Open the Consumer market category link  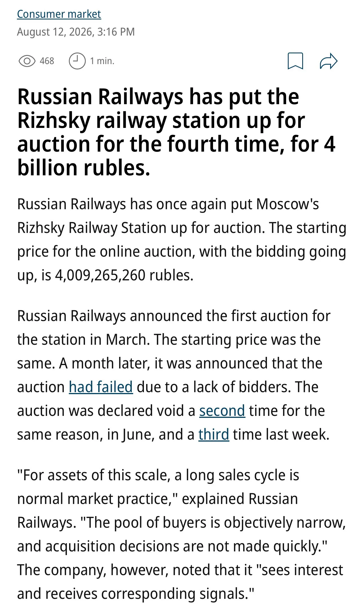(x=59, y=14)
